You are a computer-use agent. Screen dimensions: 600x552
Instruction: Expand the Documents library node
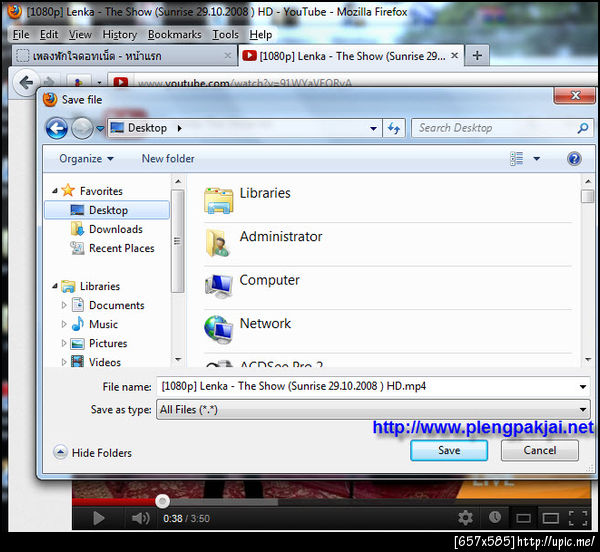[x=64, y=305]
